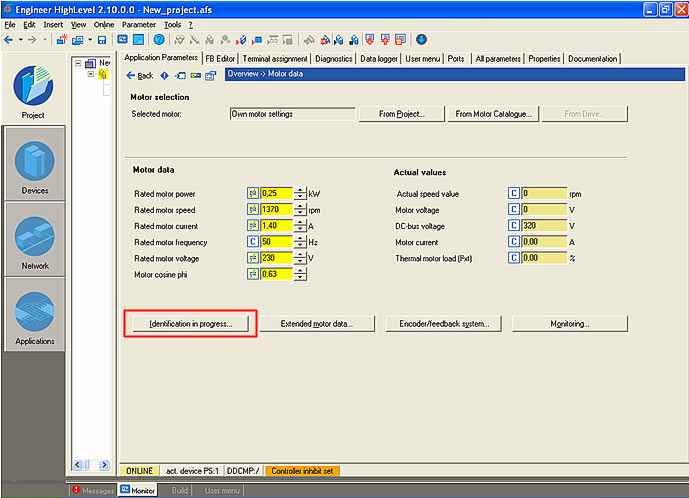Viewport: 689px width, 498px height.
Task: Click the blue download arrow toolbar icon
Action: 421,40
